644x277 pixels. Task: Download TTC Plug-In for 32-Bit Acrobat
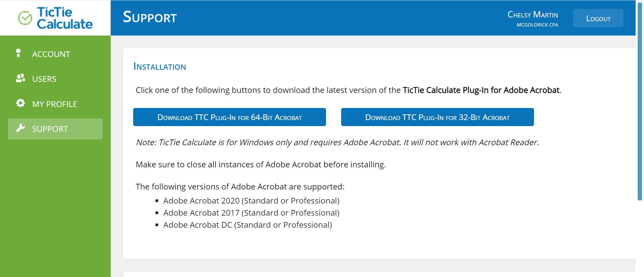(437, 117)
